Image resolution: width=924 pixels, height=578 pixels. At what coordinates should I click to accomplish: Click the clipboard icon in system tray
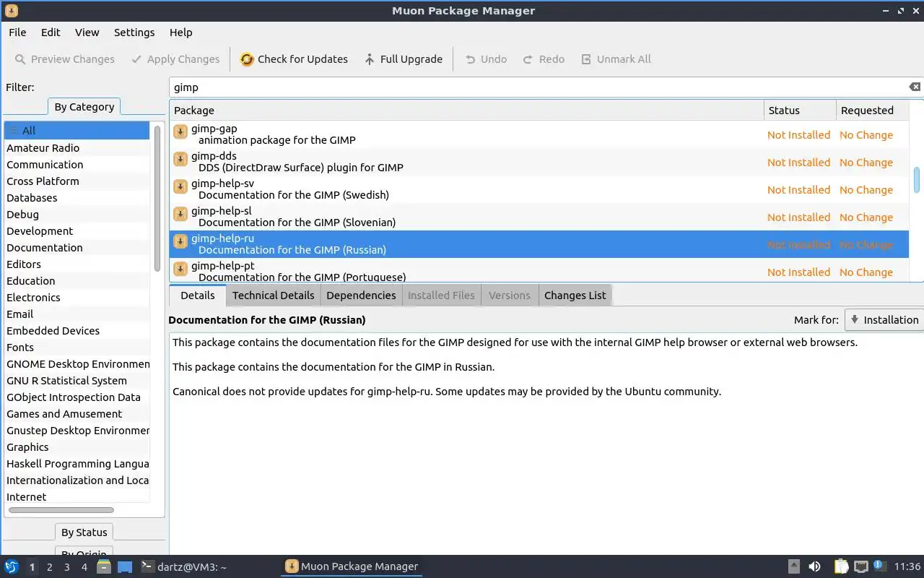pyautogui.click(x=842, y=566)
